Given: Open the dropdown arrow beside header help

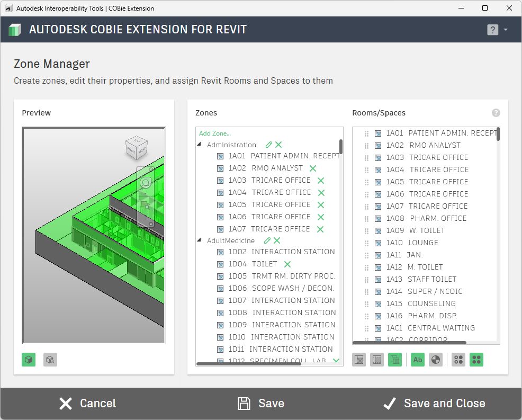Looking at the screenshot, I should click(506, 30).
